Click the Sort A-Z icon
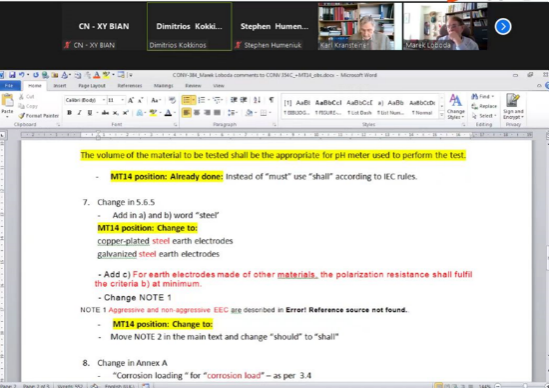This screenshot has width=549, height=388. click(257, 100)
